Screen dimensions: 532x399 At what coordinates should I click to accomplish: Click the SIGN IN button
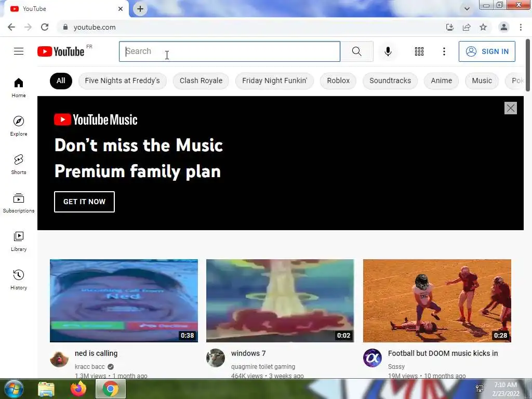point(487,51)
